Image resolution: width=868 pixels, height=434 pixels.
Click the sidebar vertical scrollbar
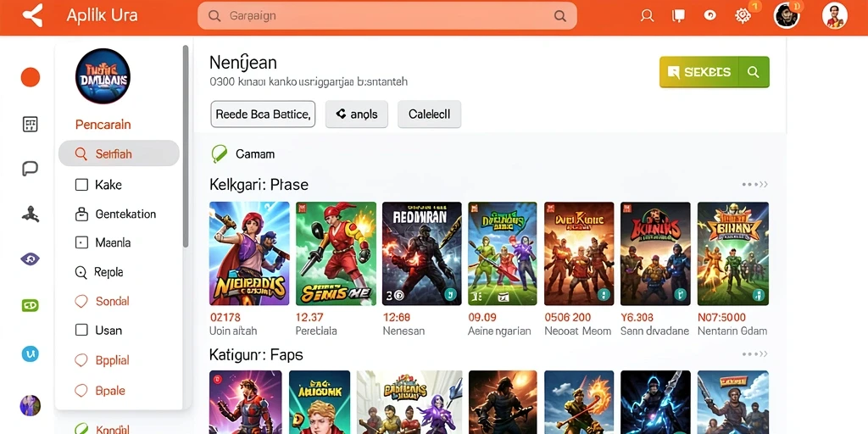point(186,146)
